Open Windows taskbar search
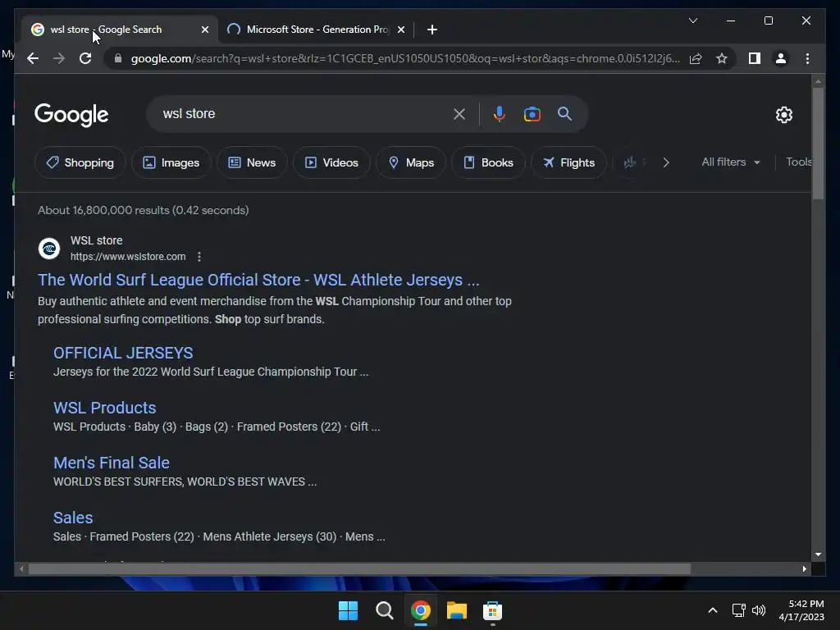This screenshot has width=840, height=630. (384, 610)
